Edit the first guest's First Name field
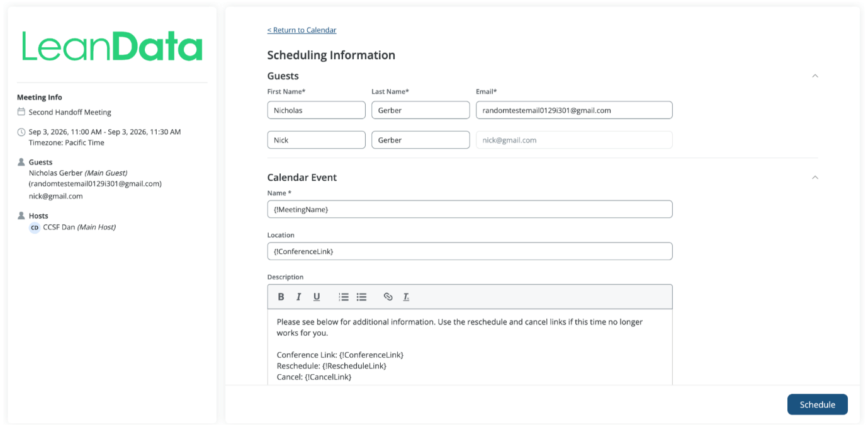The height and width of the screenshot is (429, 868). [x=316, y=110]
